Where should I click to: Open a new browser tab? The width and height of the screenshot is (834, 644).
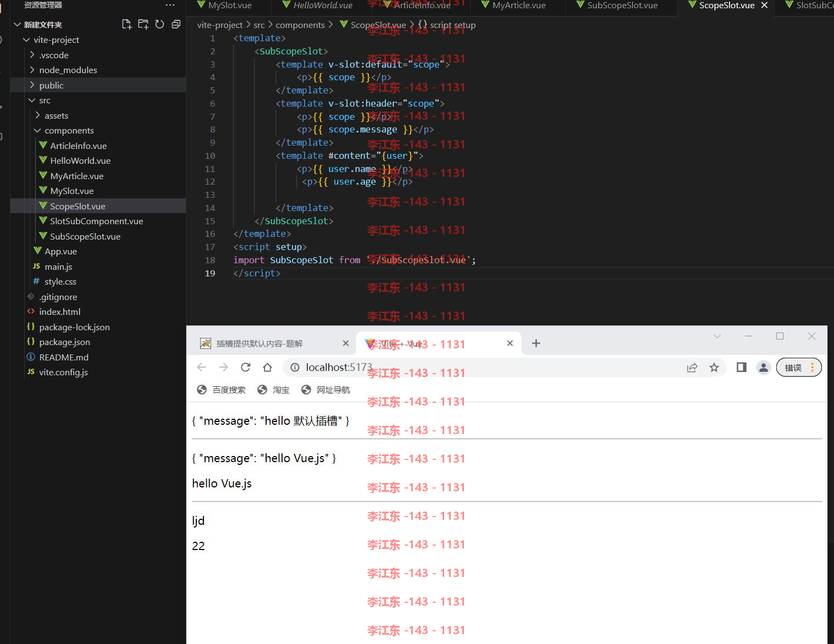point(536,343)
